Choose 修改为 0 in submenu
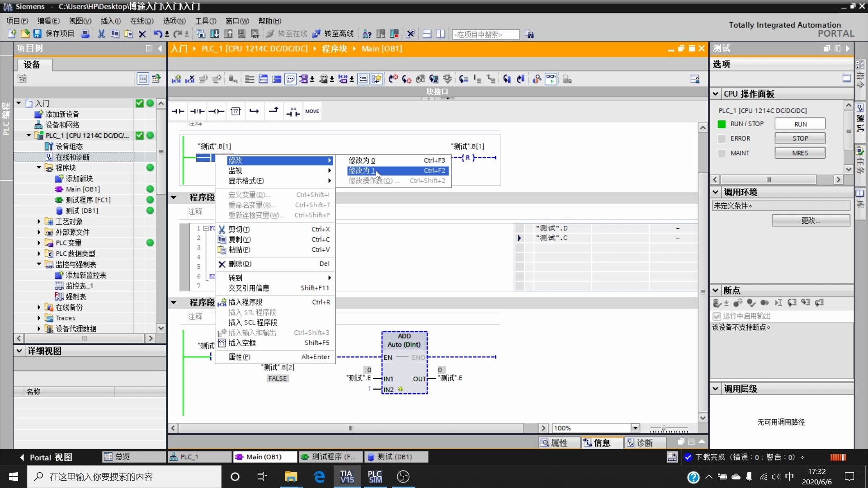The height and width of the screenshot is (488, 868). coord(398,160)
